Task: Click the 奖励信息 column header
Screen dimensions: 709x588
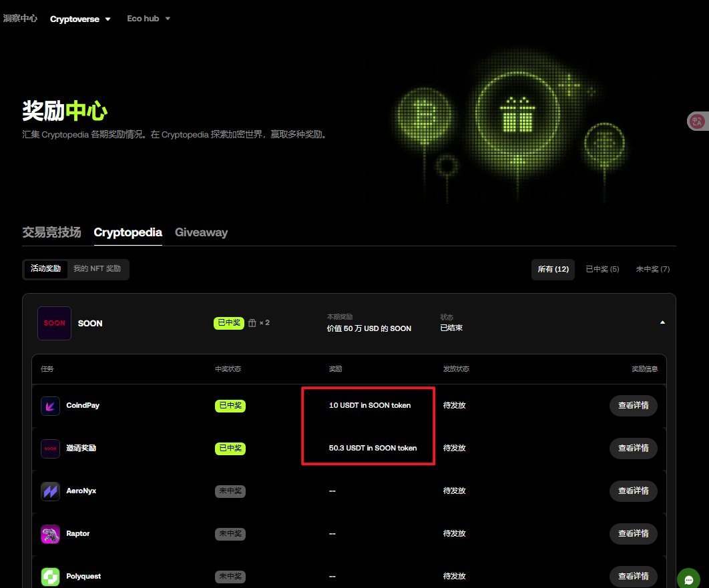Action: (x=644, y=369)
